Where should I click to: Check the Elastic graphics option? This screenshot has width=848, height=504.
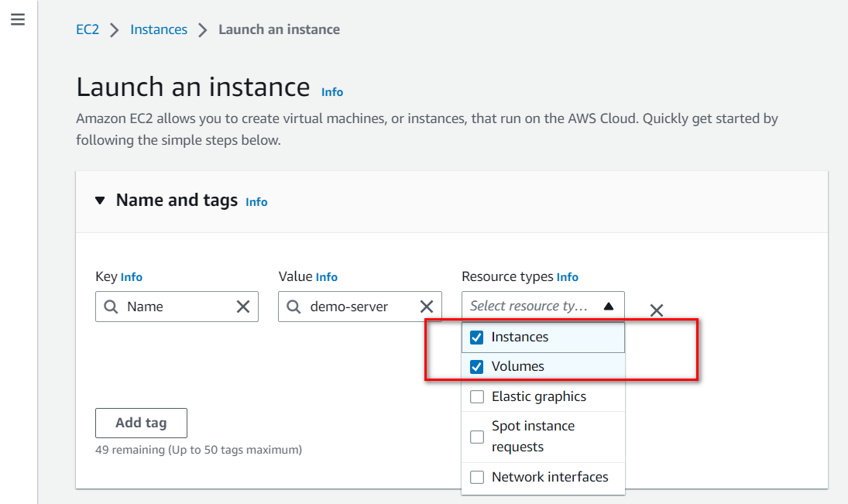coord(477,397)
